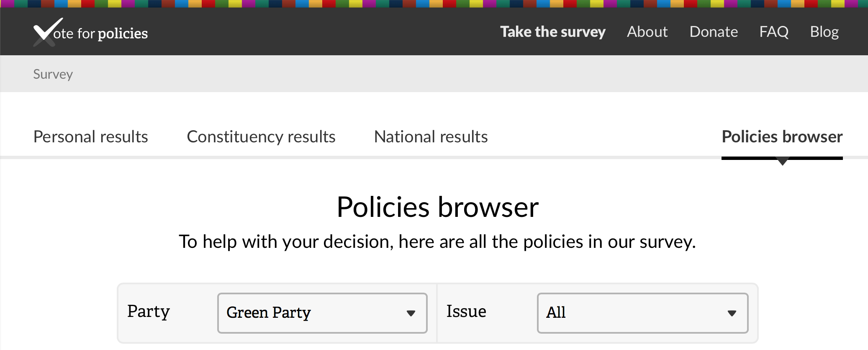Open Take the survey link
Viewport: 868px width, 350px height.
552,32
